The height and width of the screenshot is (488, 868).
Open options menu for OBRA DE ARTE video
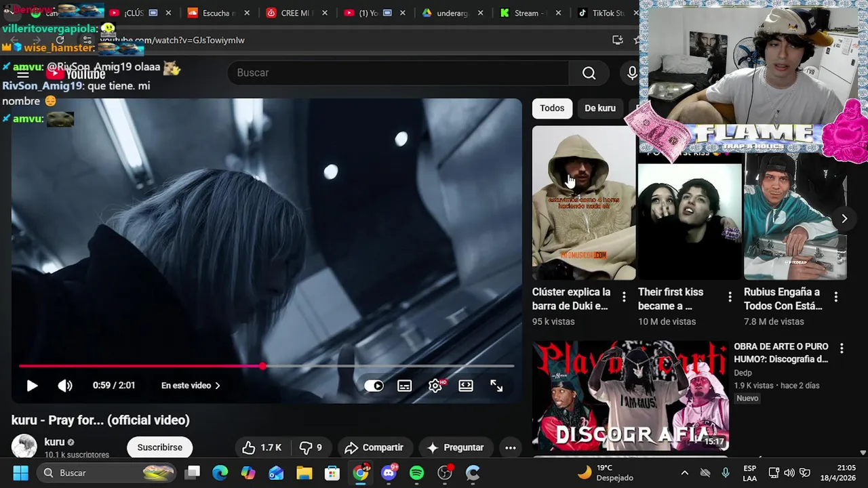(842, 348)
